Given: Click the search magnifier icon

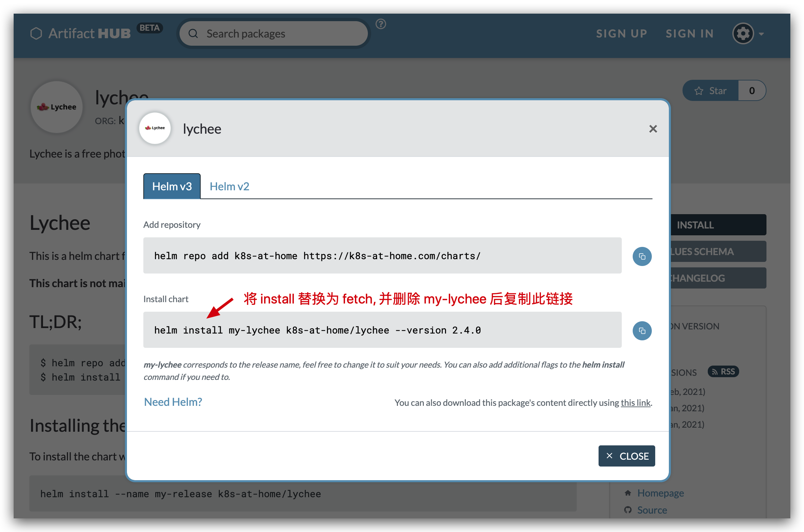Looking at the screenshot, I should (193, 33).
